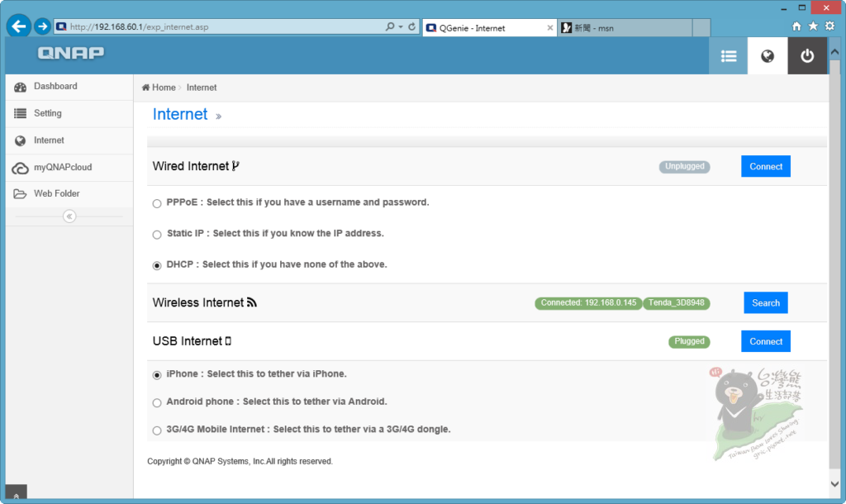Click the Setting list icon in sidebar
This screenshot has height=504, width=846.
(20, 113)
